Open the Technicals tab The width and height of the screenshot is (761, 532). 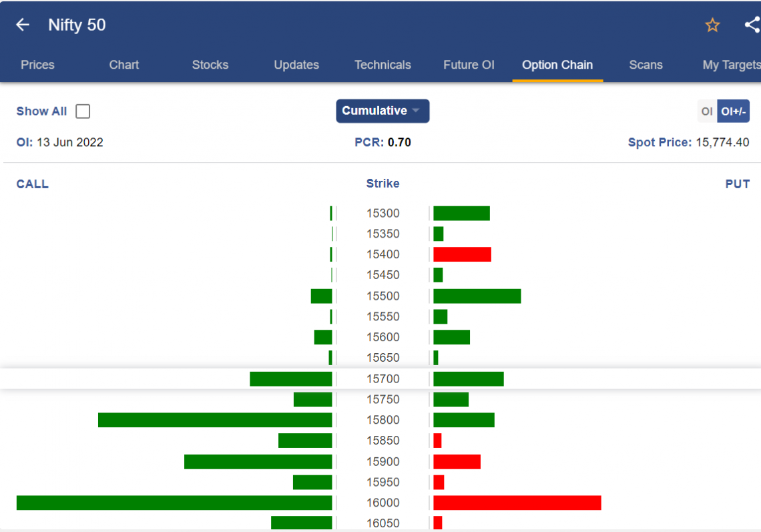tap(383, 65)
